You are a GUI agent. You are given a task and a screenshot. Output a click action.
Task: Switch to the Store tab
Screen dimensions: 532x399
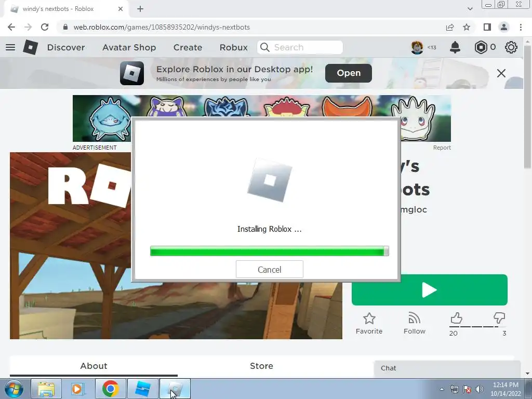tap(262, 366)
